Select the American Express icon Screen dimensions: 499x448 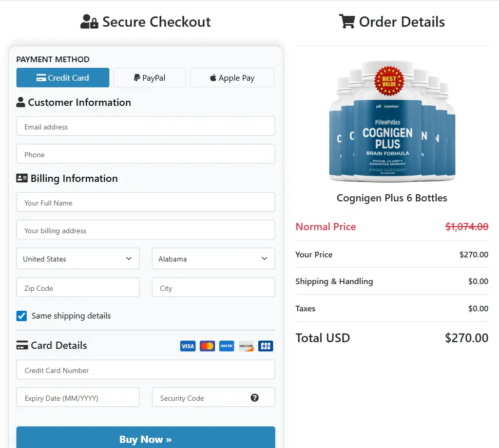[x=226, y=346]
